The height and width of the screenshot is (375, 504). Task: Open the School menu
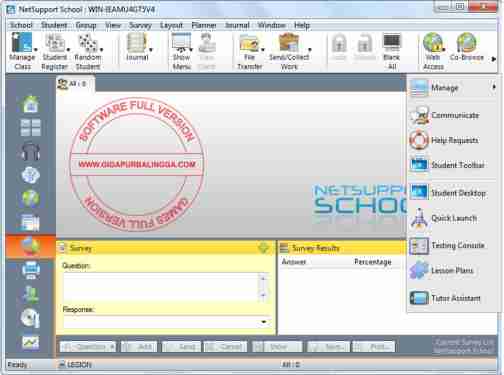click(x=21, y=25)
